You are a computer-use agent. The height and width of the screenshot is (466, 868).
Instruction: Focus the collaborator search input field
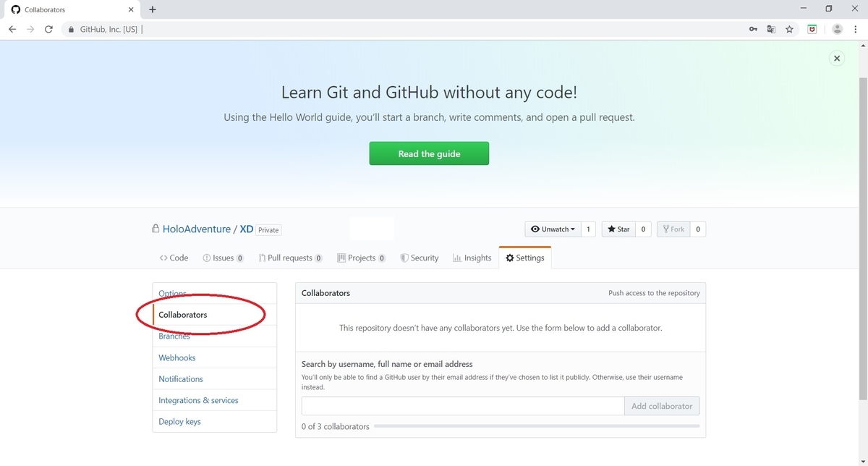tap(463, 406)
